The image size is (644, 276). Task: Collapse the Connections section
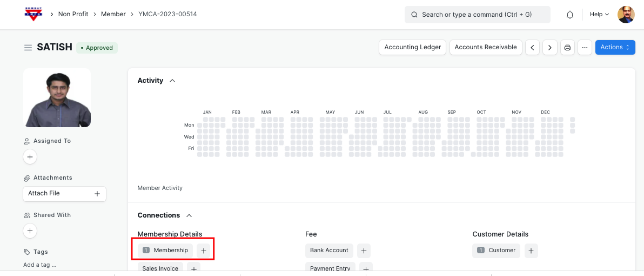click(189, 215)
